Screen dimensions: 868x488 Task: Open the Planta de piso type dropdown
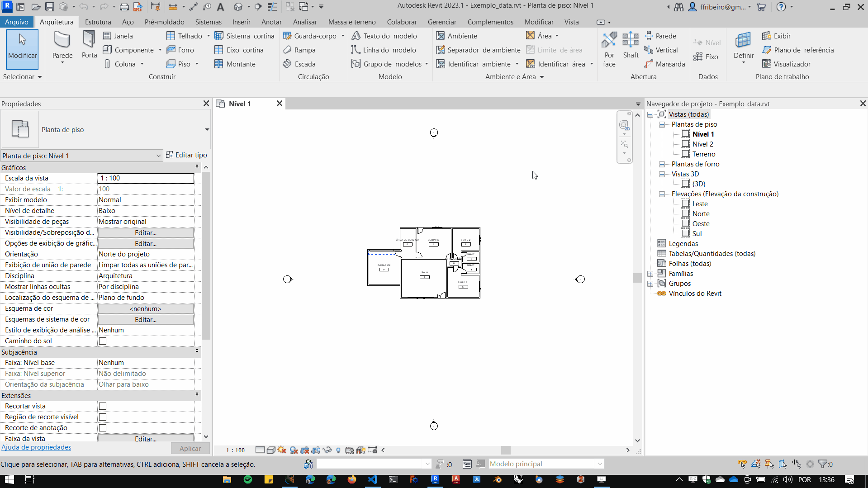coord(207,130)
